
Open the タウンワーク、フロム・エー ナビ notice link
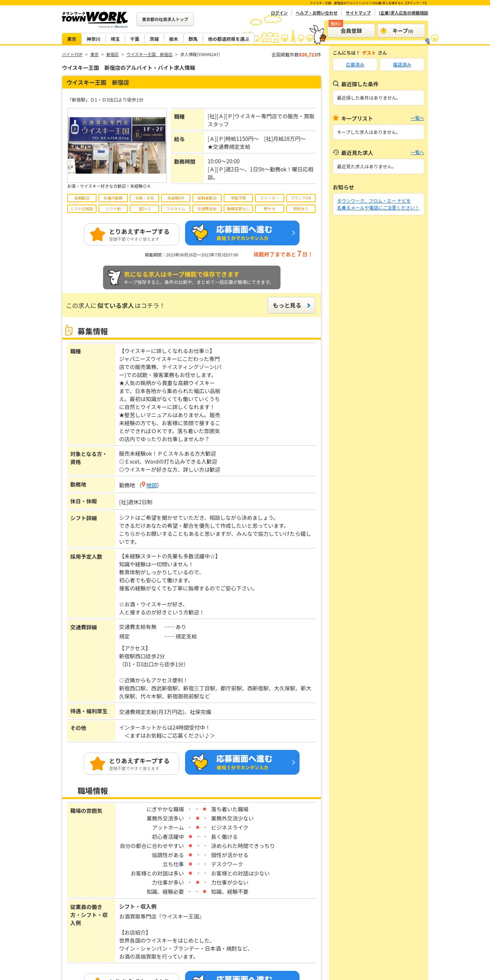point(378,204)
